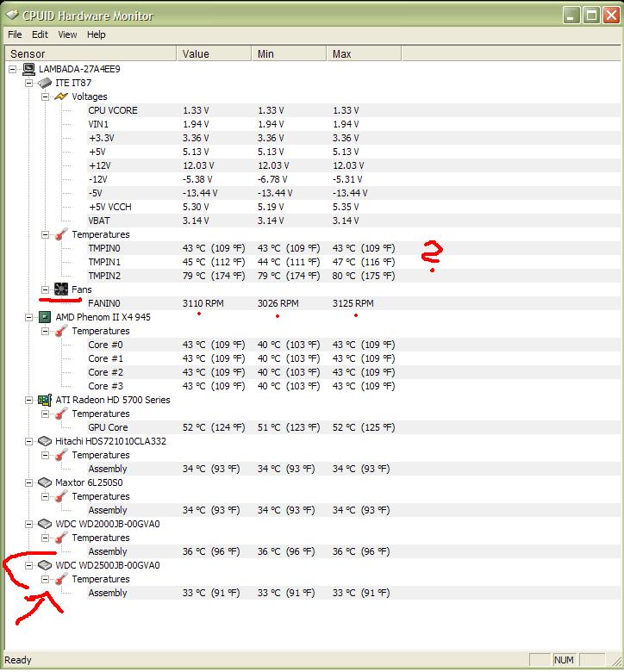Collapse the Maxtor 6L250S0 node
Viewport: 624px width, 672px height.
[28, 483]
